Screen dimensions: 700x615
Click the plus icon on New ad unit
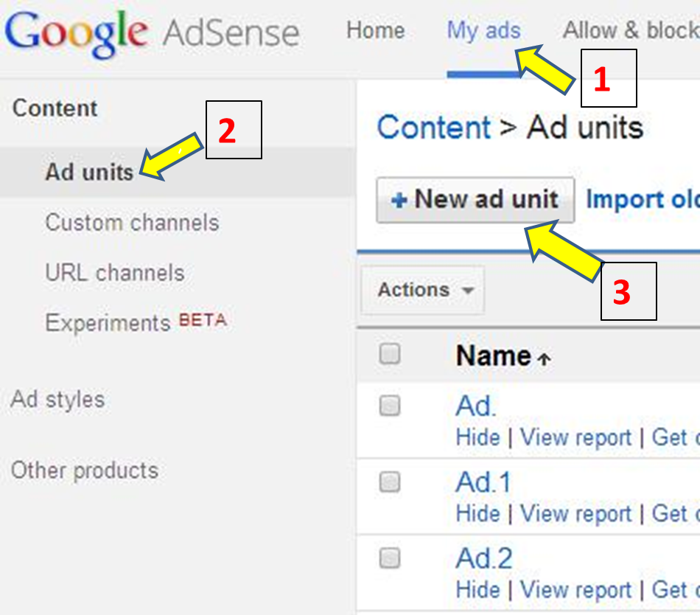pyautogui.click(x=399, y=199)
